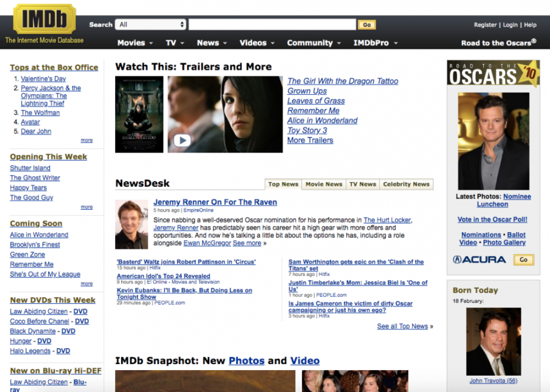This screenshot has width=550, height=392.
Task: Open the Black Dynamite link
Action: point(33,331)
